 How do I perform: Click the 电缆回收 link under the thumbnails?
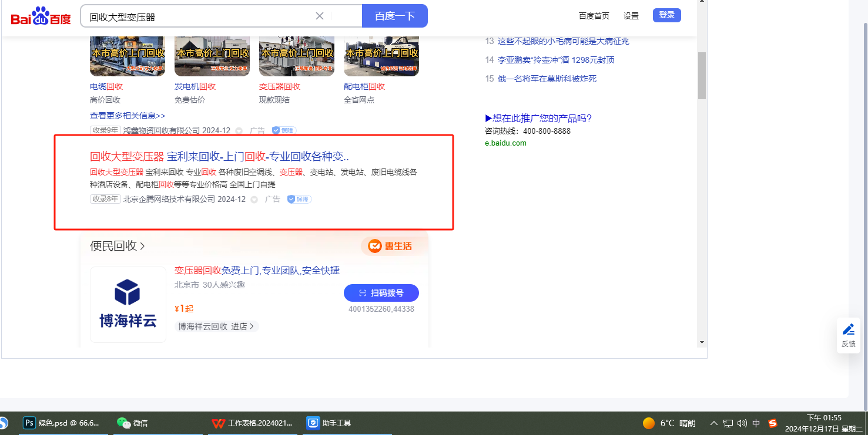106,86
